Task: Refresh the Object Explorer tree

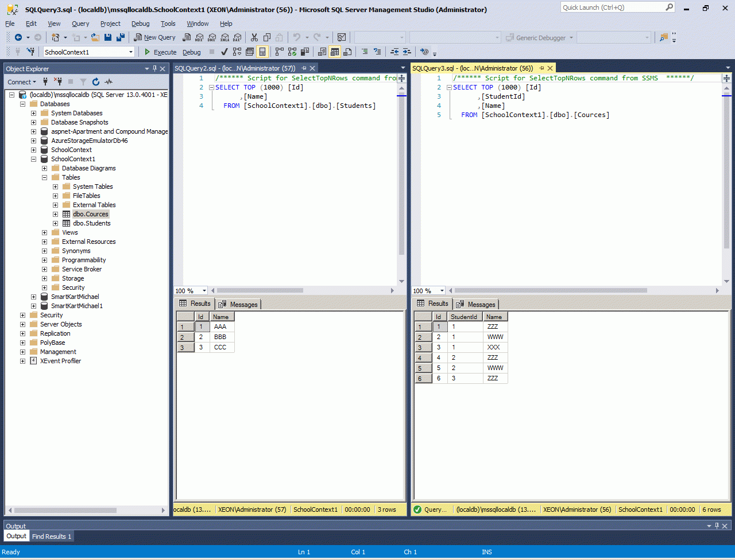Action: [96, 82]
